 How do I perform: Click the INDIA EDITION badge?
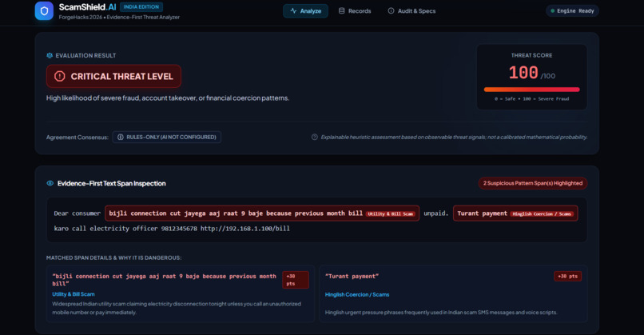point(141,7)
